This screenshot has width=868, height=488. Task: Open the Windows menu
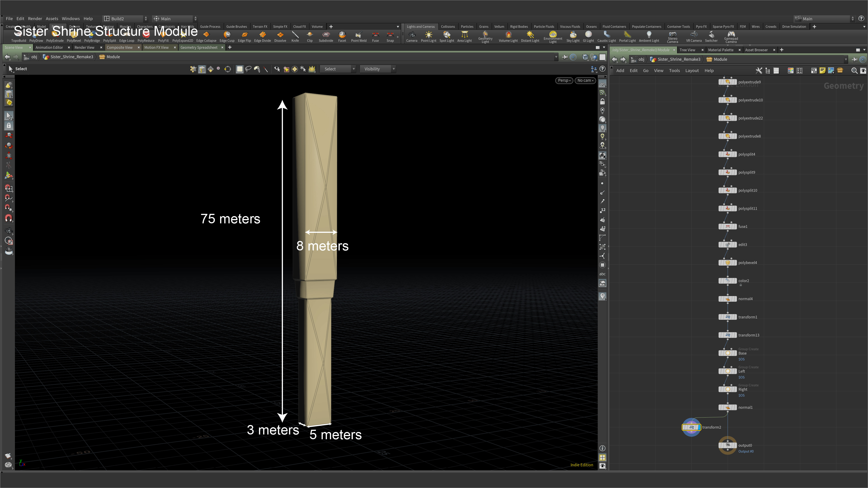tap(71, 19)
